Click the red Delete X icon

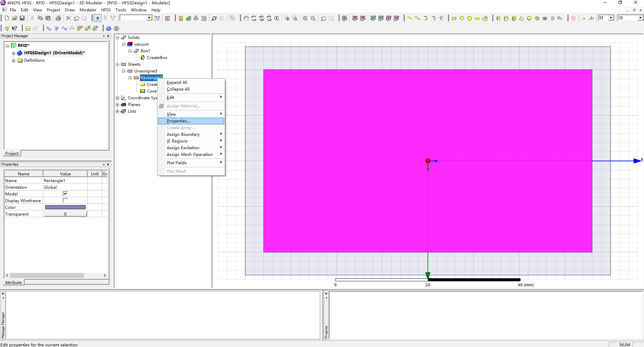(68, 18)
